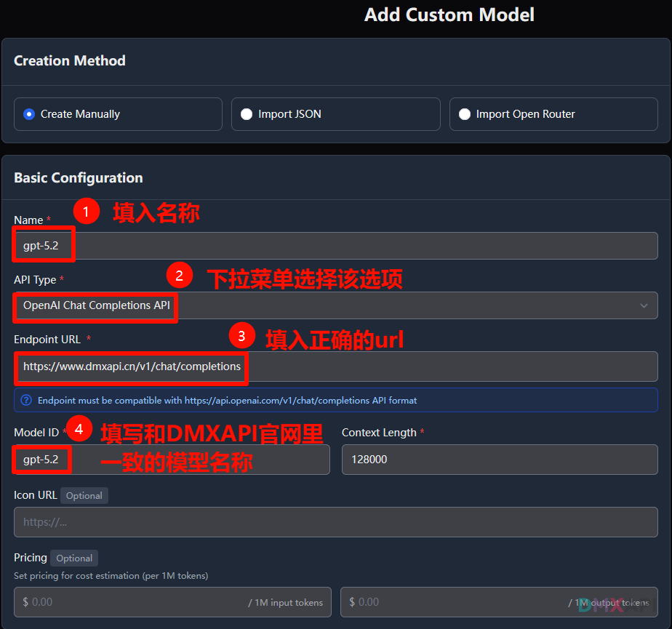
Task: Click the red step 4 marker
Action: [x=79, y=429]
